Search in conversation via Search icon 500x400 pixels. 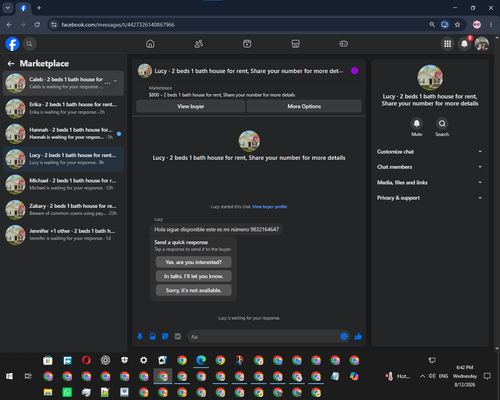442,123
